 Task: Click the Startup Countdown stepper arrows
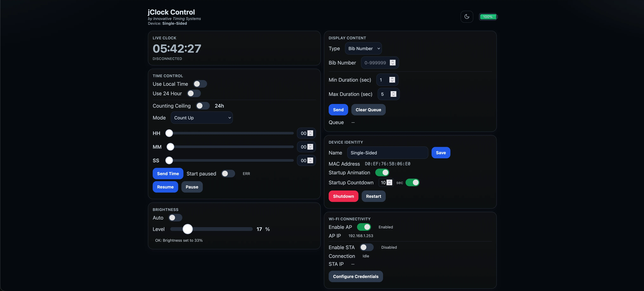(x=389, y=182)
